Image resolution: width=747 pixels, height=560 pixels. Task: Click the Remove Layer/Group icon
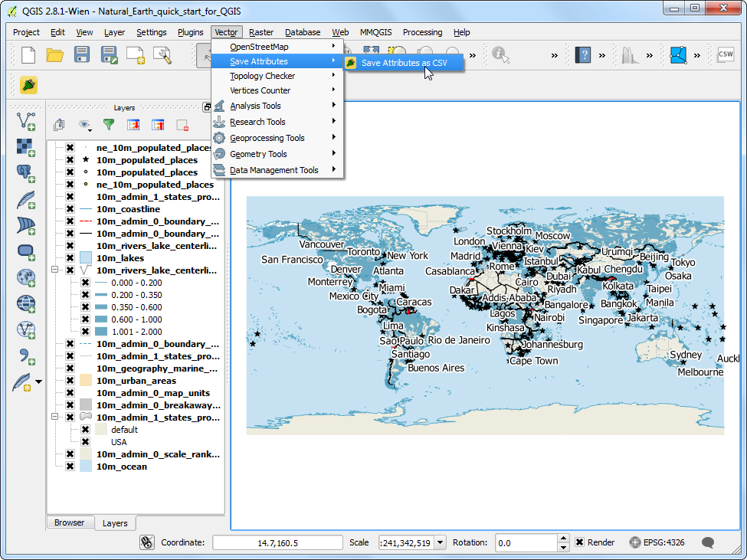point(182,125)
